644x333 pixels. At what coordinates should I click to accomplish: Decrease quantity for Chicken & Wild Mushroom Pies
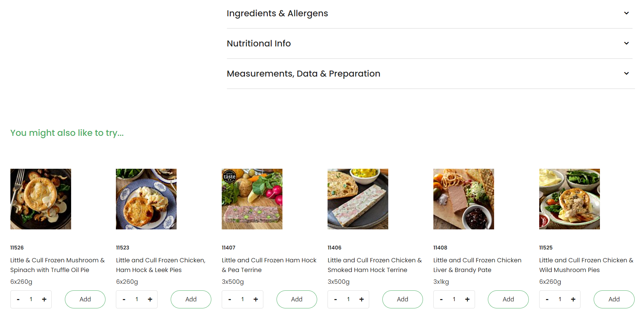click(547, 299)
